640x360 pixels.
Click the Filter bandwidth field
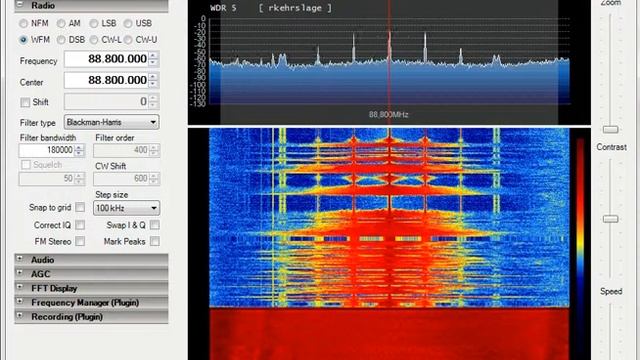pyautogui.click(x=47, y=150)
